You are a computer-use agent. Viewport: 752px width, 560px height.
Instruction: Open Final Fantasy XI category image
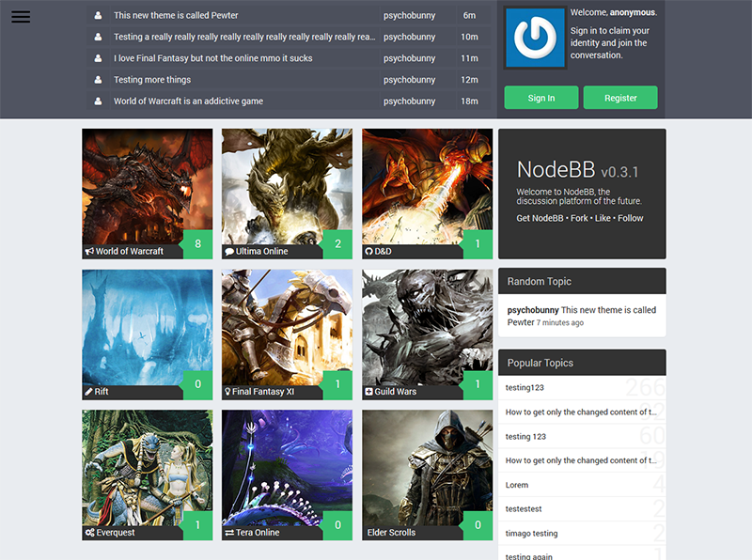point(287,327)
